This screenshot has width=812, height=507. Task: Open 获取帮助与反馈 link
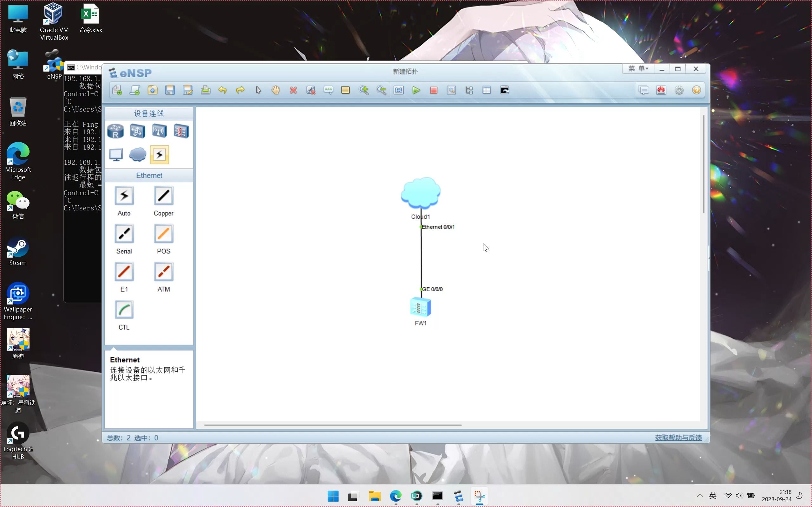pos(678,438)
